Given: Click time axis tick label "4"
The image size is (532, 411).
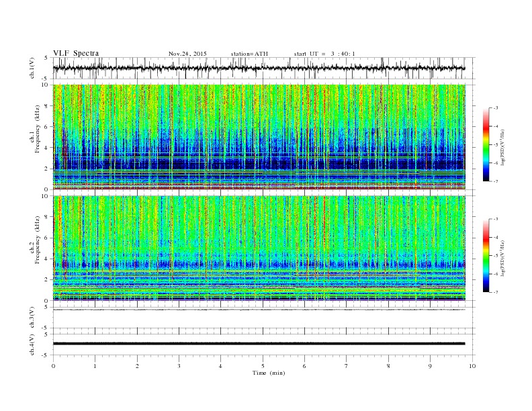Looking at the screenshot, I should pos(220,366).
